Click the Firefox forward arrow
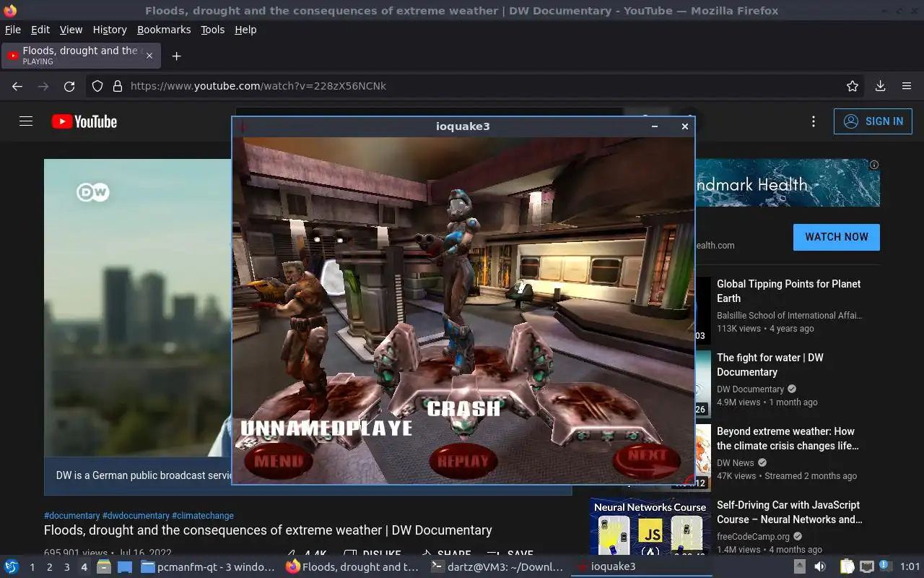Screen dimensions: 924x578 (43, 86)
